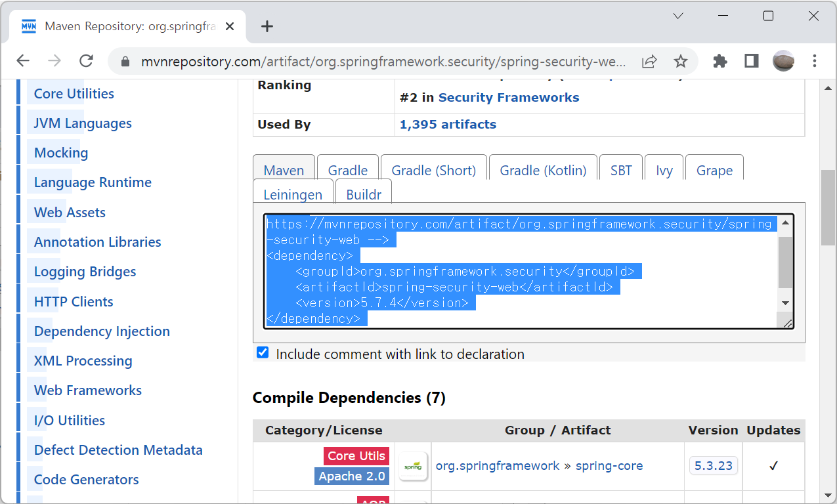
Task: Switch to the Ivy tab
Action: tap(664, 171)
